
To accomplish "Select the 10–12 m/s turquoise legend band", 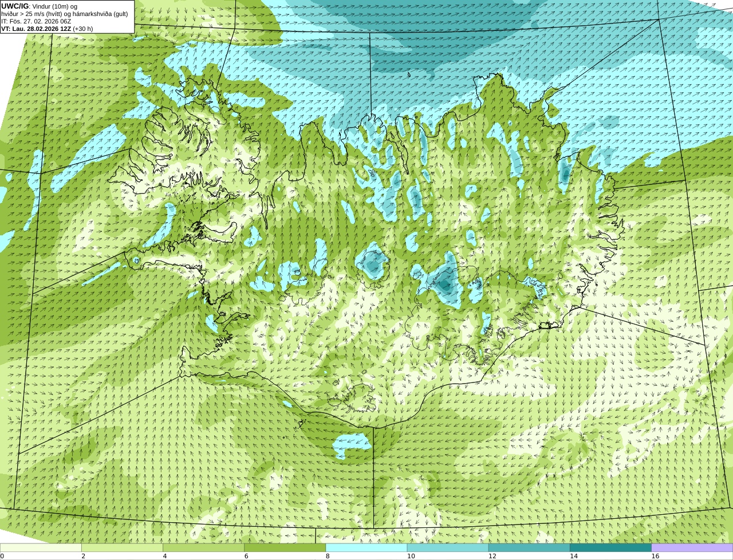I will tap(448, 548).
